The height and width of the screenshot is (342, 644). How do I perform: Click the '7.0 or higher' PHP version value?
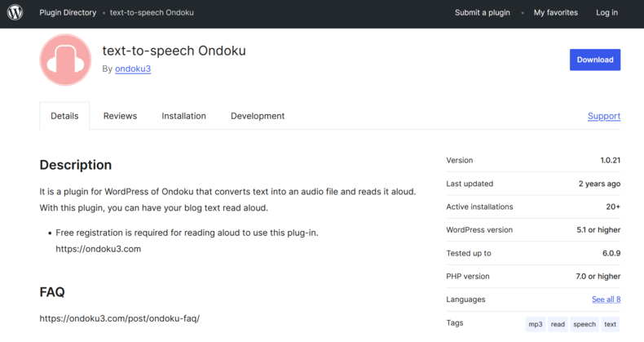tap(598, 276)
